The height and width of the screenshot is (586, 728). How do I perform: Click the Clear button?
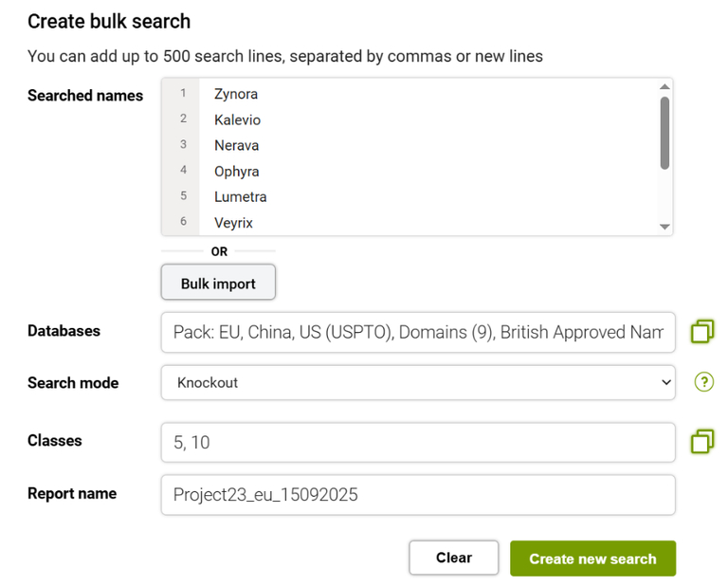[453, 558]
